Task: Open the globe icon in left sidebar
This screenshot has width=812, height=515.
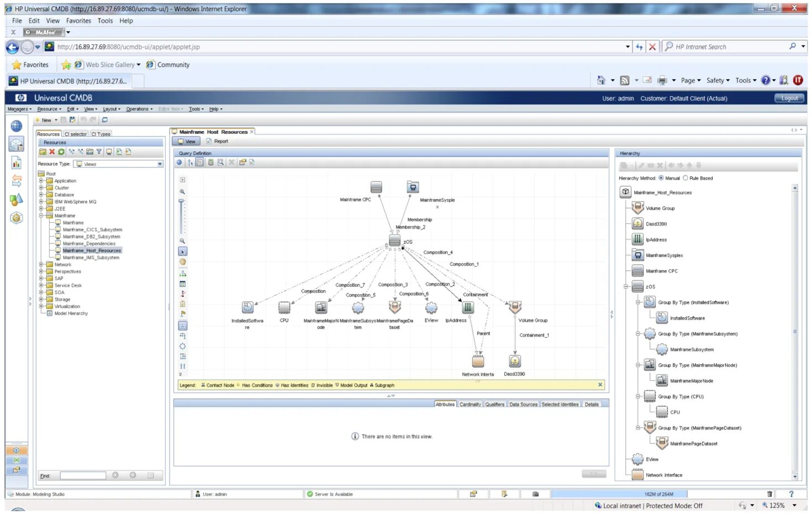Action: click(x=17, y=126)
